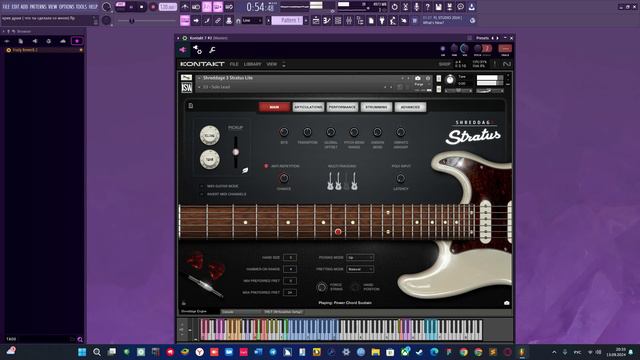Click the TONE guitar knob
This screenshot has height=360, width=640.
point(209,160)
